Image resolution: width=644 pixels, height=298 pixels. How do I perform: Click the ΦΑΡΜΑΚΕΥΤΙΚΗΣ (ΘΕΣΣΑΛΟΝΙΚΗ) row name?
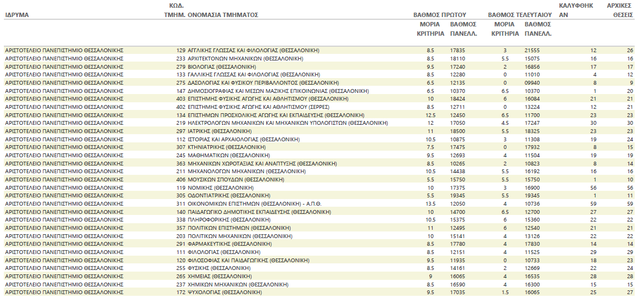click(x=229, y=244)
